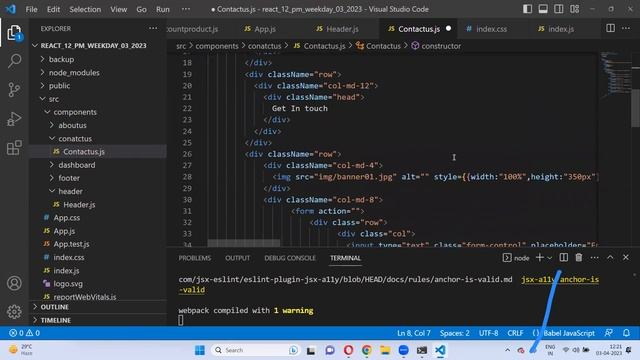This screenshot has height=360, width=640.
Task: Collapse the components folder
Action: coord(75,112)
